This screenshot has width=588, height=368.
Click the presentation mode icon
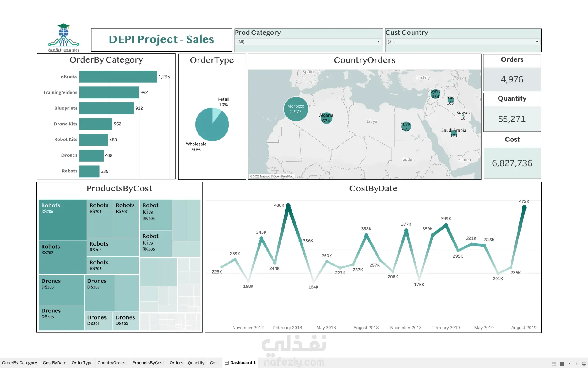[584, 363]
